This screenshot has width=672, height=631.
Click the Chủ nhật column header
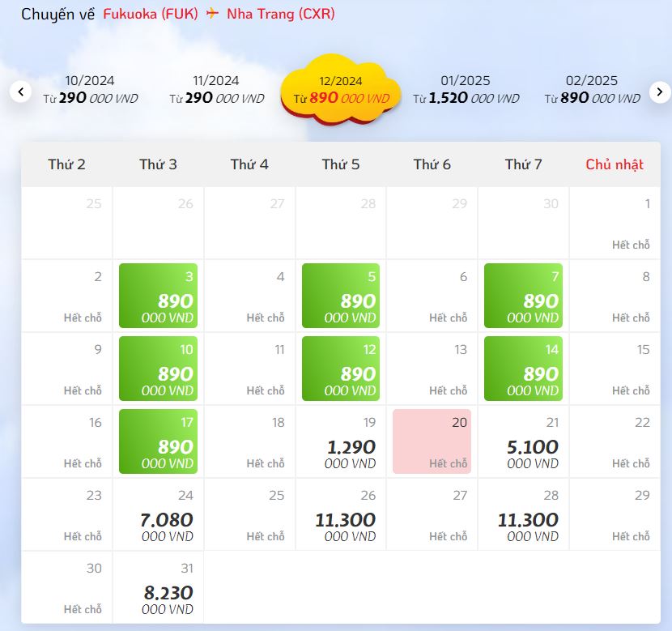pos(615,164)
